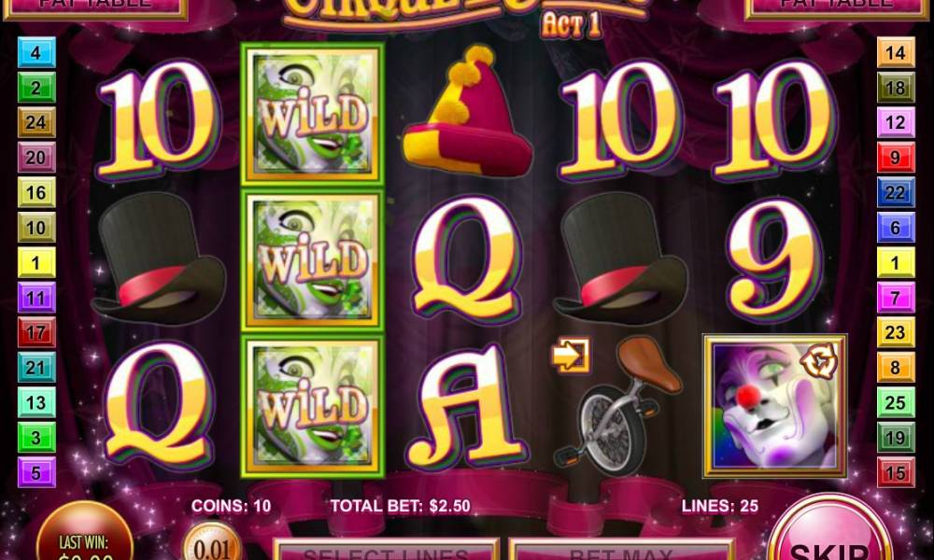The height and width of the screenshot is (560, 934).
Task: Select the jester hat symbol on reel three
Action: [x=466, y=111]
